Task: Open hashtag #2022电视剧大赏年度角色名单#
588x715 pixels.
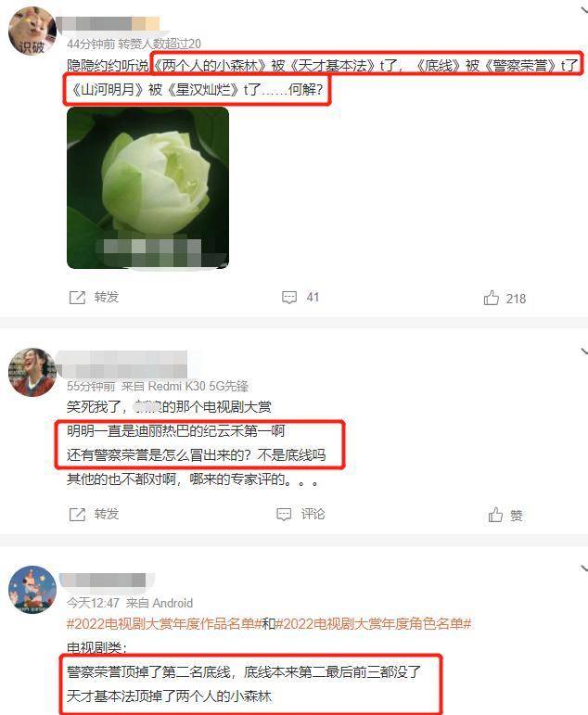Action: pos(373,623)
